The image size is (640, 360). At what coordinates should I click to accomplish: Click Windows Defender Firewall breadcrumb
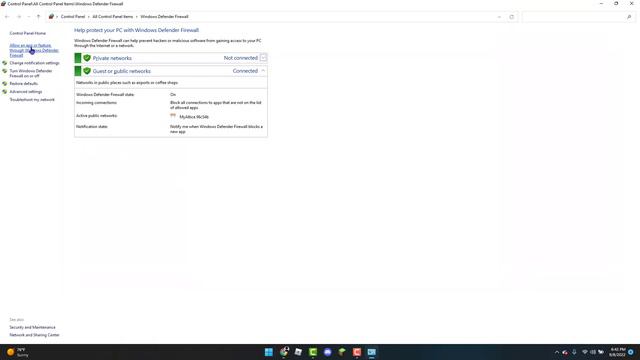click(x=164, y=17)
